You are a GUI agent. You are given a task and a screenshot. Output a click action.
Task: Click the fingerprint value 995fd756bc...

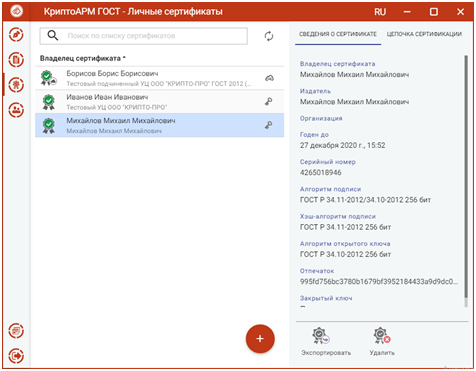click(x=379, y=281)
